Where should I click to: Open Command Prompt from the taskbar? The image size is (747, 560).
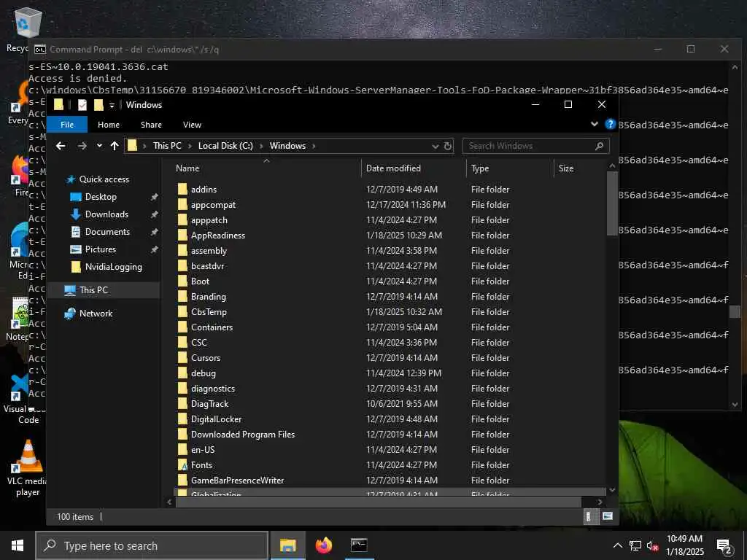(359, 545)
